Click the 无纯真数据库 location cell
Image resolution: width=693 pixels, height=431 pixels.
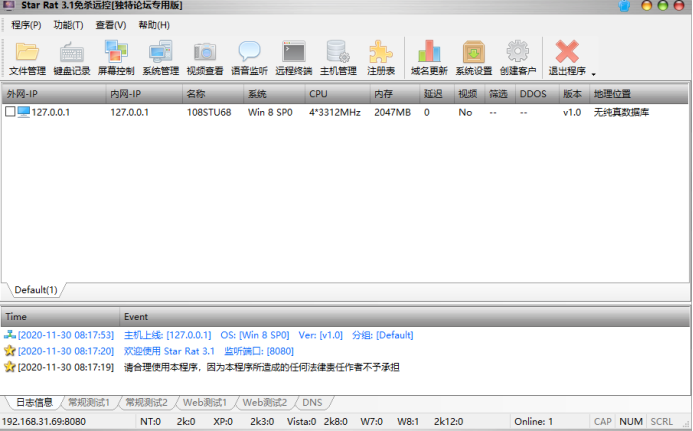pos(621,112)
